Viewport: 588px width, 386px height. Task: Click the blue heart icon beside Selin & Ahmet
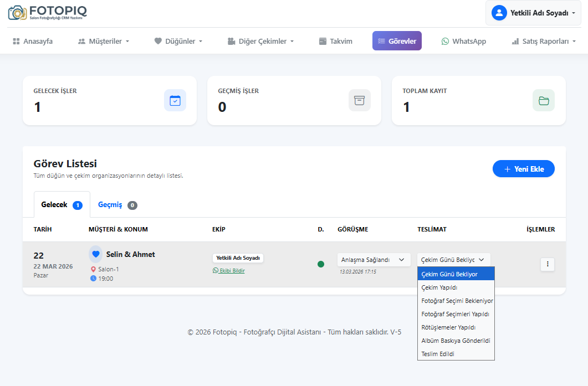pyautogui.click(x=95, y=254)
